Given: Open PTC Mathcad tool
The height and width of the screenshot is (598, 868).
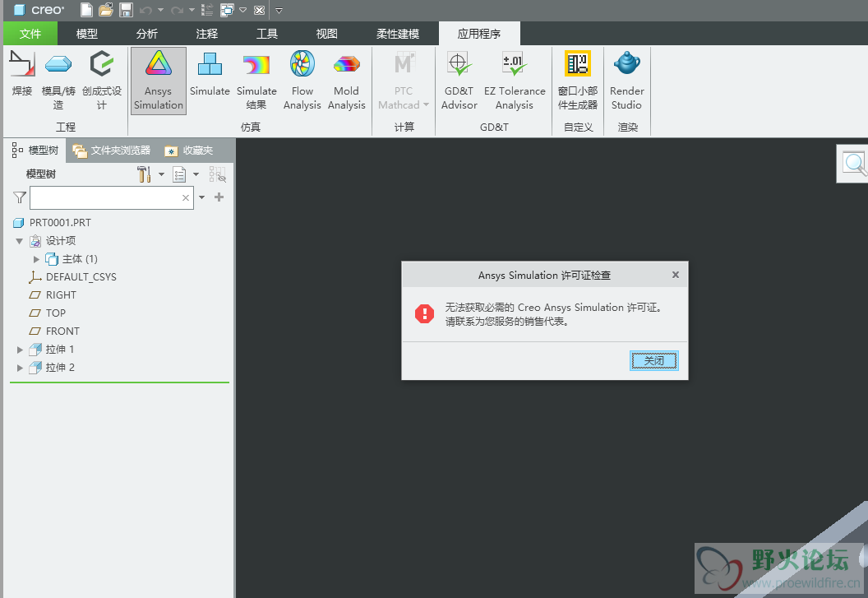Looking at the screenshot, I should click(x=403, y=81).
